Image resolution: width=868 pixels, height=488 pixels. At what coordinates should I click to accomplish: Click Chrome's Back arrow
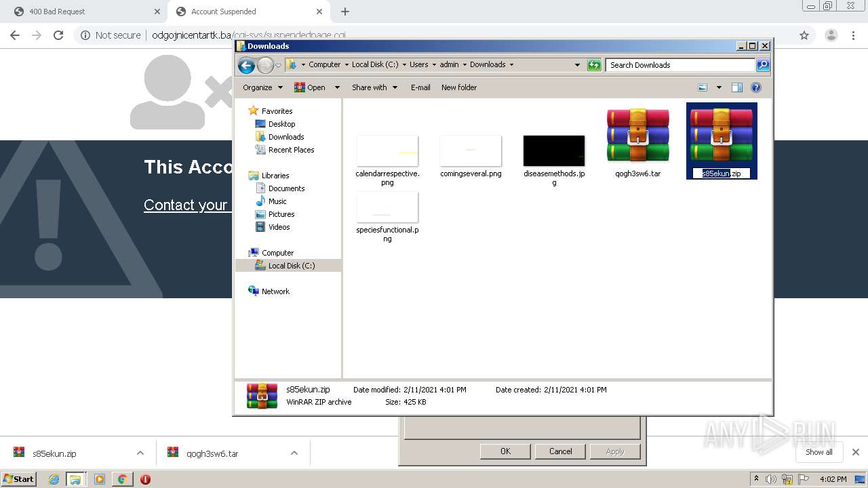click(x=15, y=35)
